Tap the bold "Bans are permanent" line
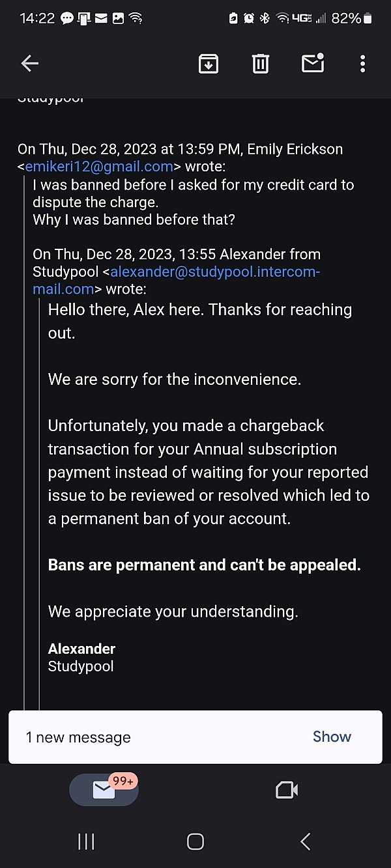 pos(204,565)
